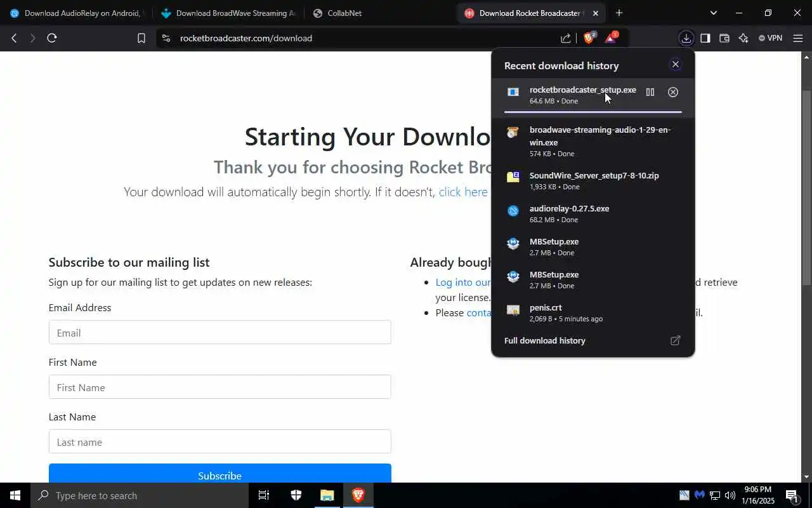Open the Brave Wallet icon
This screenshot has height=508, width=812.
click(x=724, y=38)
